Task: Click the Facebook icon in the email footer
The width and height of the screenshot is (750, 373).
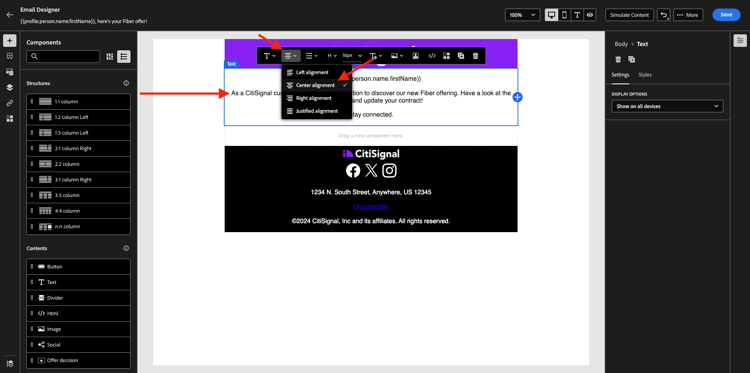Action: [x=353, y=171]
